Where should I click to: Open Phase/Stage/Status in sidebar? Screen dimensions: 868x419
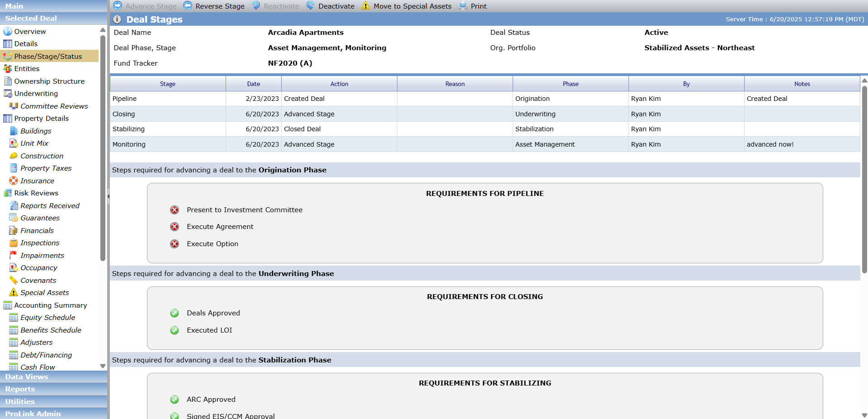tap(49, 56)
